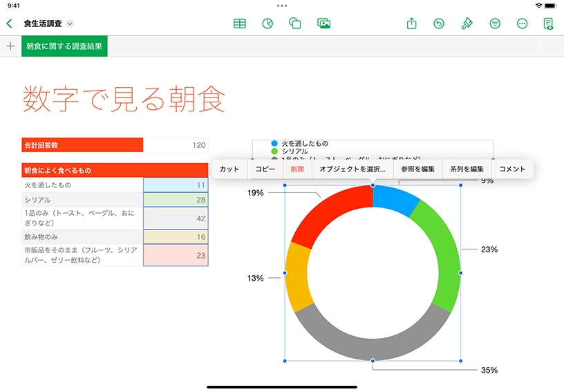
Task: Open the chart insertion menu
Action: 267,24
